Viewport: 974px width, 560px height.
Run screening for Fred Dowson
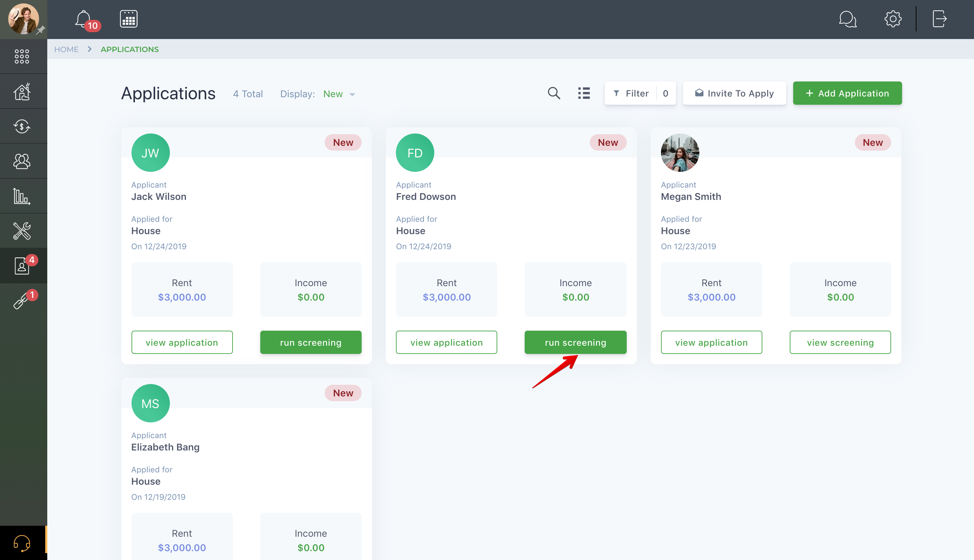(x=575, y=342)
